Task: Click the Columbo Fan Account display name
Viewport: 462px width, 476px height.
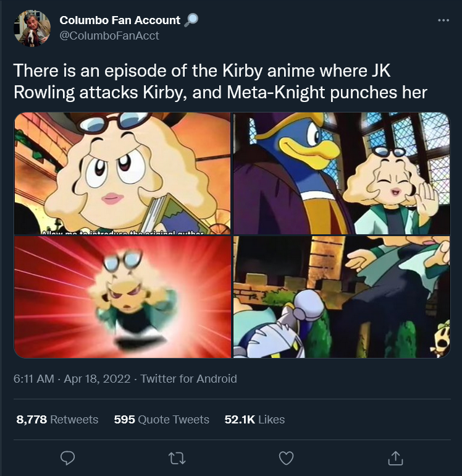Action: tap(120, 20)
